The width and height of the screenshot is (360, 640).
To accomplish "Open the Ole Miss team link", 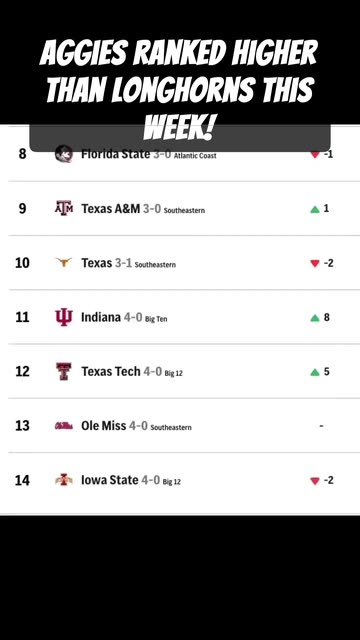I will pyautogui.click(x=104, y=426).
